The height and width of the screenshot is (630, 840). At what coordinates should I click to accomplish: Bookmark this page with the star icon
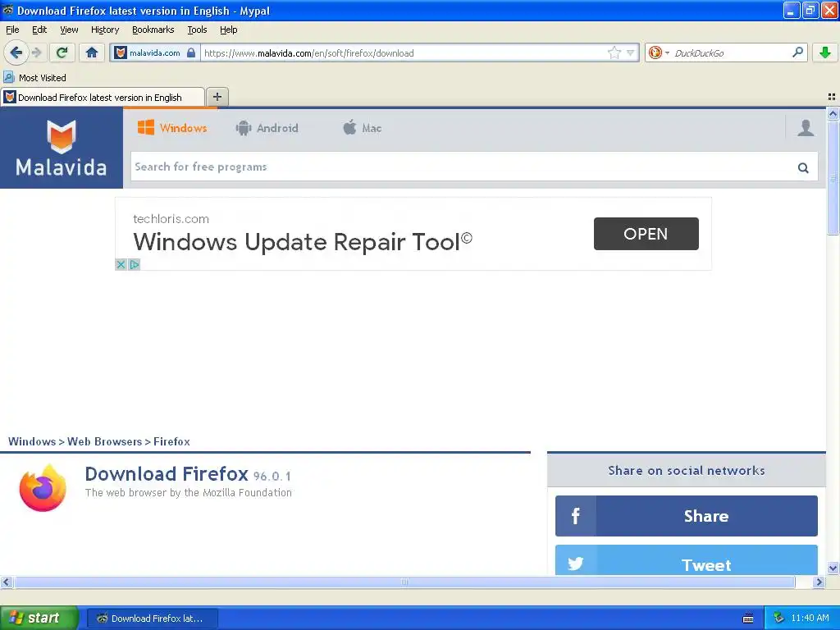pos(614,52)
